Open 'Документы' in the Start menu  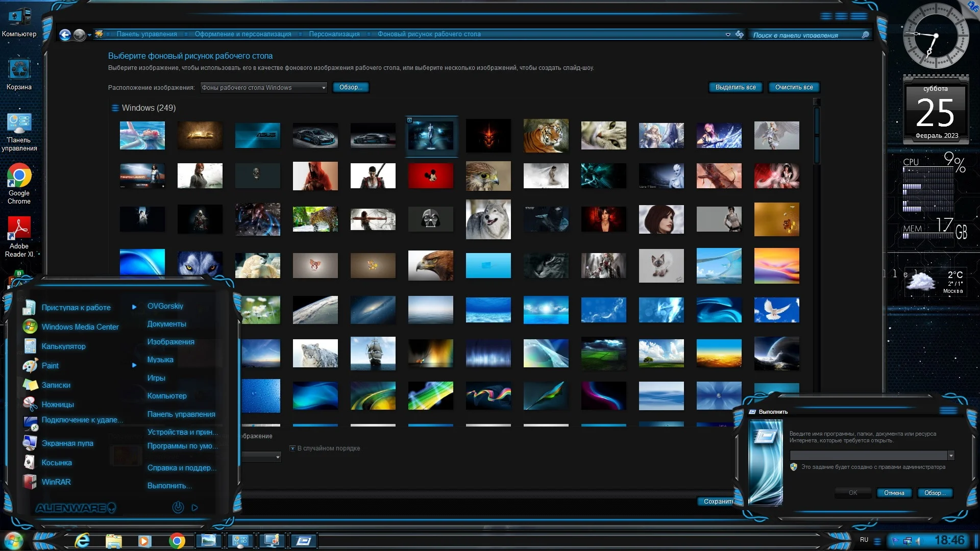point(166,324)
